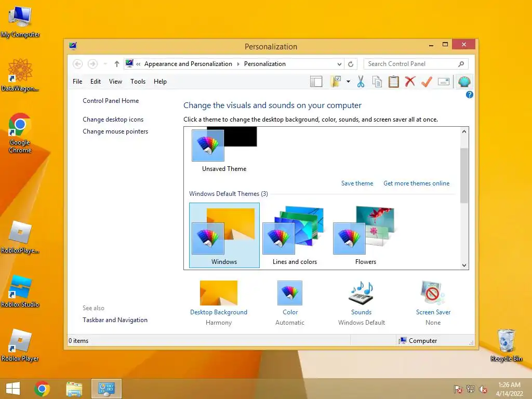532x399 pixels.
Task: Open the Help menu
Action: click(x=160, y=82)
